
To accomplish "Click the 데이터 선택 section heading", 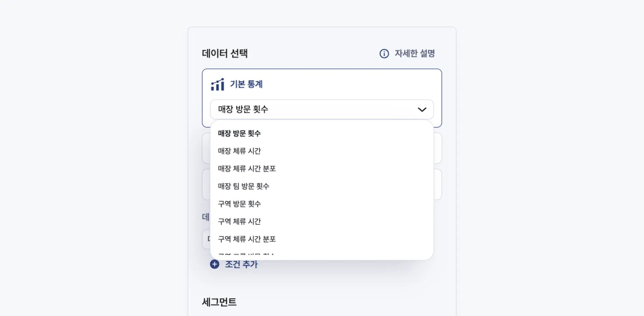I will [x=225, y=54].
